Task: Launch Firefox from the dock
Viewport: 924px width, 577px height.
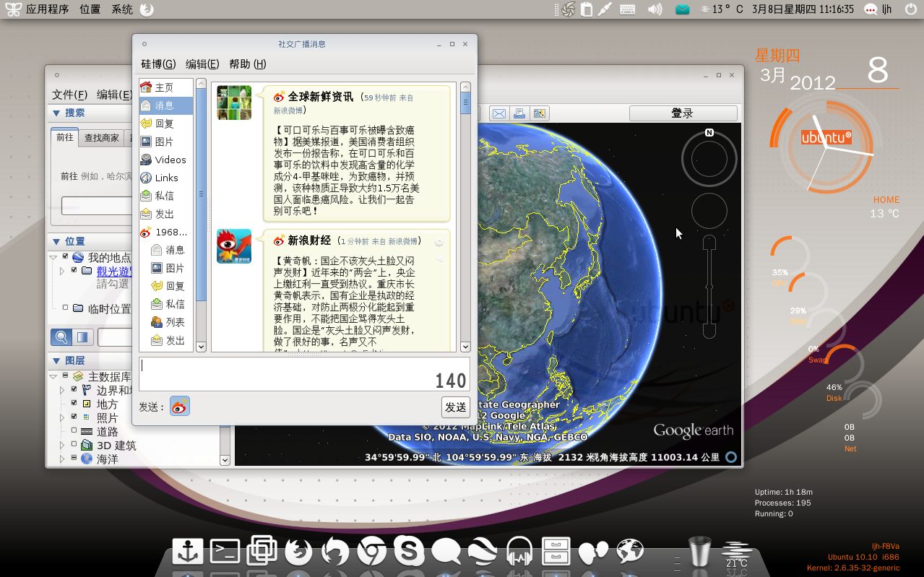Action: [x=299, y=552]
